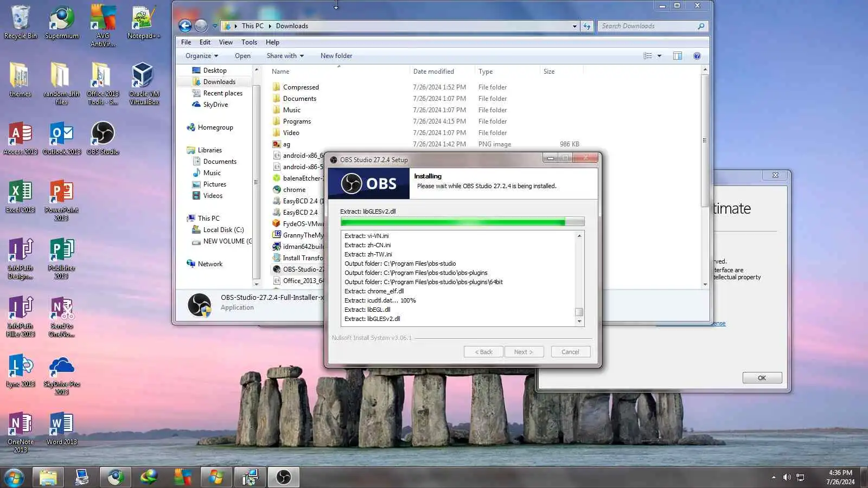Open the Notepad++ desktop shortcut

pyautogui.click(x=144, y=22)
